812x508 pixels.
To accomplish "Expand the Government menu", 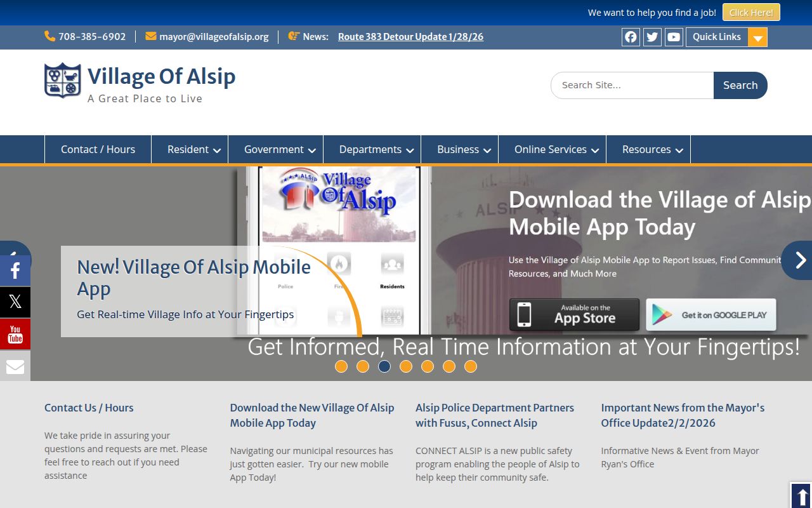I will coord(276,150).
